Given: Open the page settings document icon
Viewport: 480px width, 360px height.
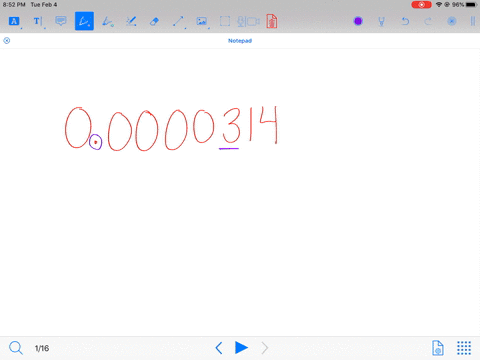Looking at the screenshot, I should [438, 348].
